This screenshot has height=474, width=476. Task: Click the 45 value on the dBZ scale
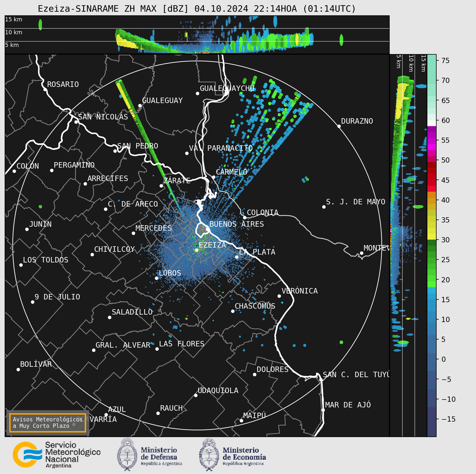445,180
